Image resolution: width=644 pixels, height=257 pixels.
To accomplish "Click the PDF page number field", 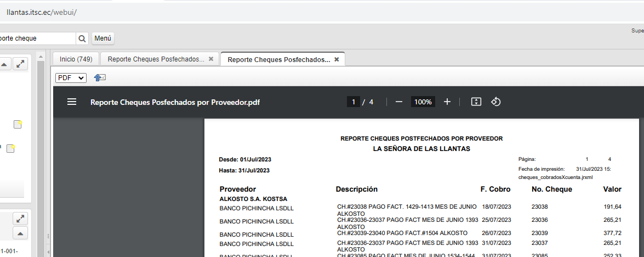I will coord(354,102).
